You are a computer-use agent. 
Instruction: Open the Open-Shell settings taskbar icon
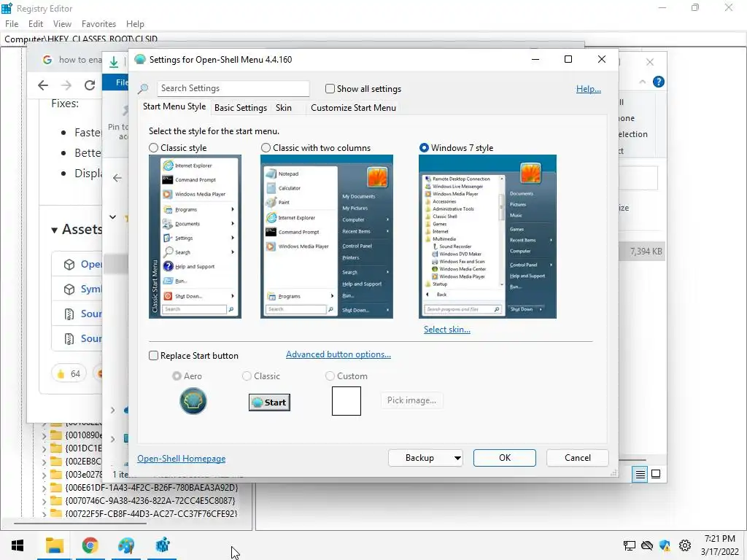coord(126,545)
